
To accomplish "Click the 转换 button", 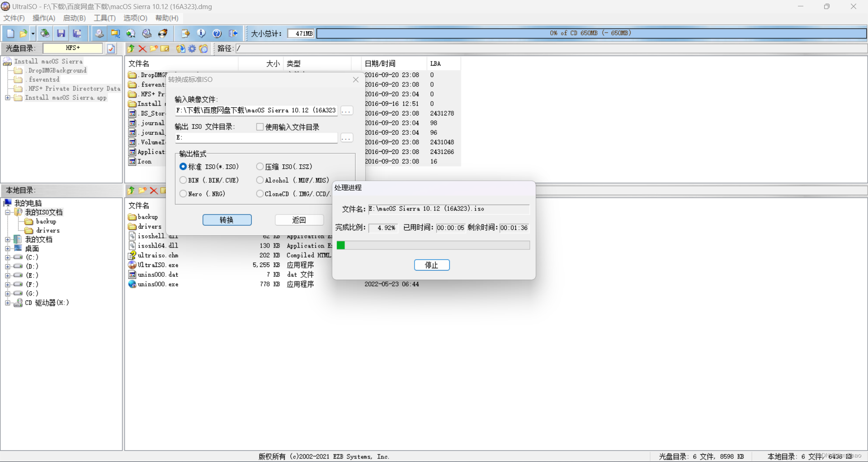I will (x=227, y=220).
